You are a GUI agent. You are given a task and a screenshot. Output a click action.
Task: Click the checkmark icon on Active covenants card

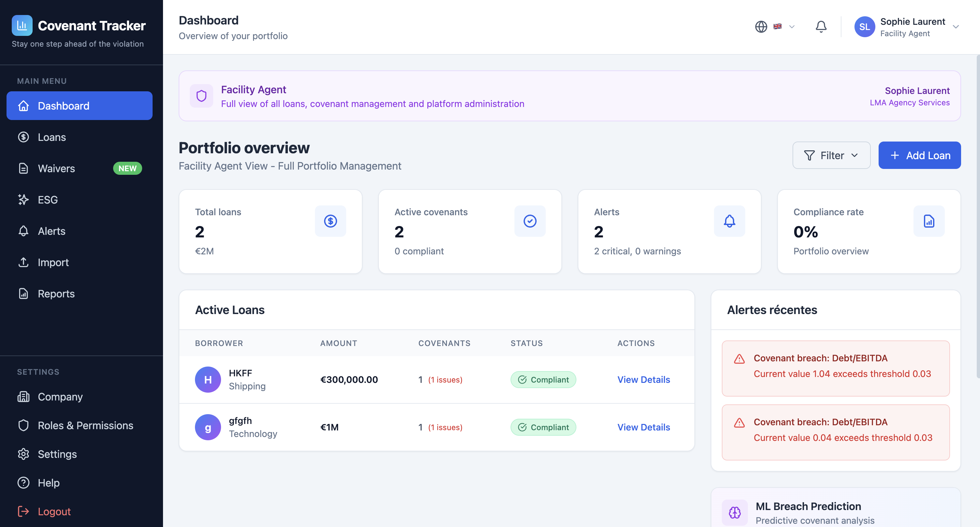pos(529,221)
